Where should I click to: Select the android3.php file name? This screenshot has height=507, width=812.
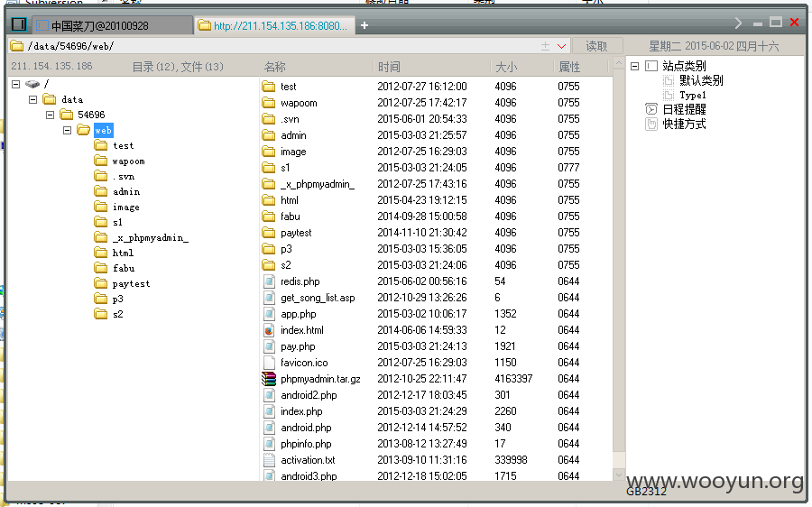(x=309, y=476)
